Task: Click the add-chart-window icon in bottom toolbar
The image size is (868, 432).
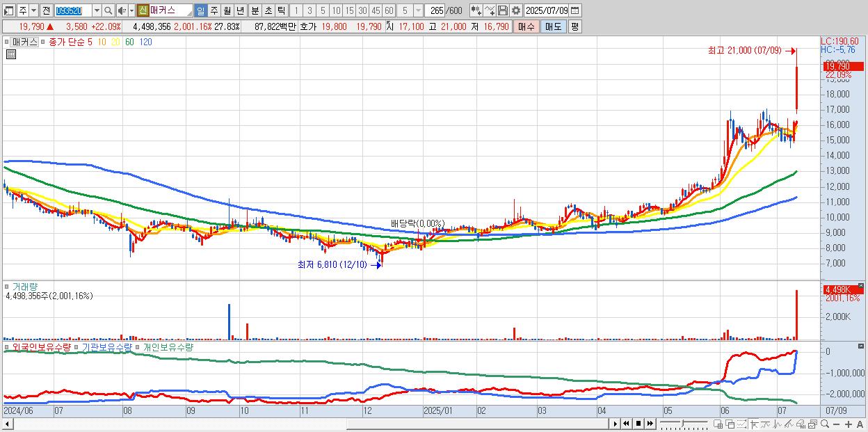Action: coord(718,424)
